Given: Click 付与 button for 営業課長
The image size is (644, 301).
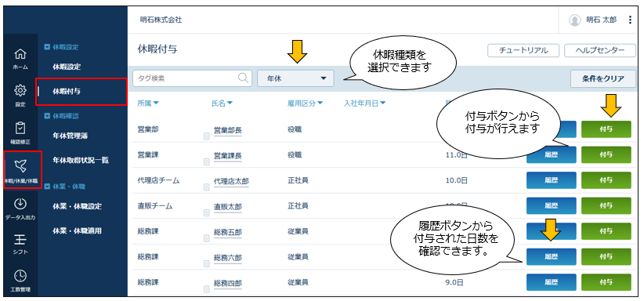Looking at the screenshot, I should 606,154.
